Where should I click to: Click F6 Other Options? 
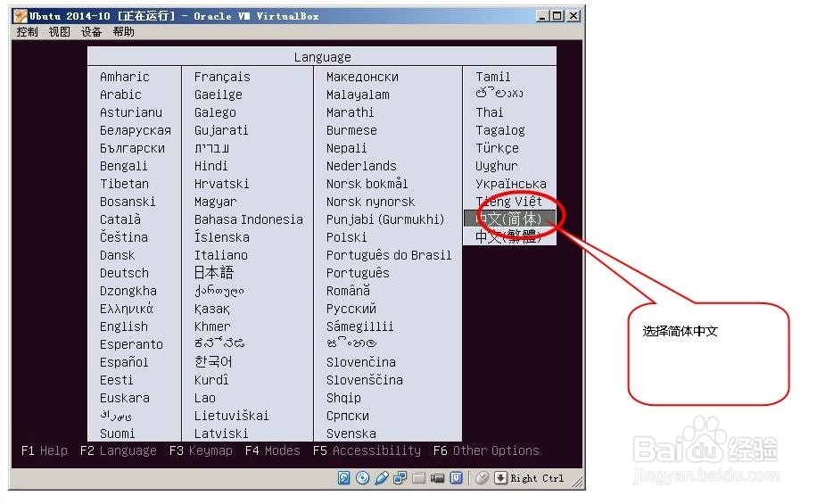tap(486, 450)
